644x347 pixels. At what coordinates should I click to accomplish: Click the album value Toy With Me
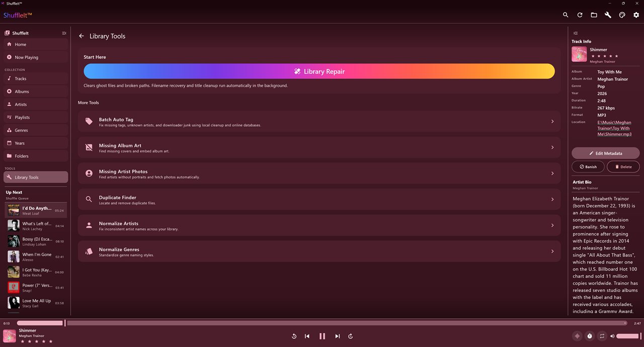pyautogui.click(x=610, y=72)
